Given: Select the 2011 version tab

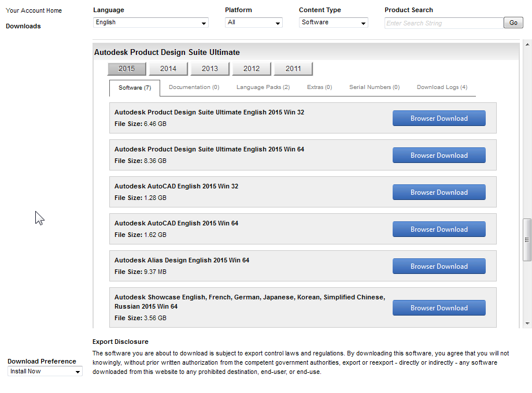Looking at the screenshot, I should click(293, 69).
